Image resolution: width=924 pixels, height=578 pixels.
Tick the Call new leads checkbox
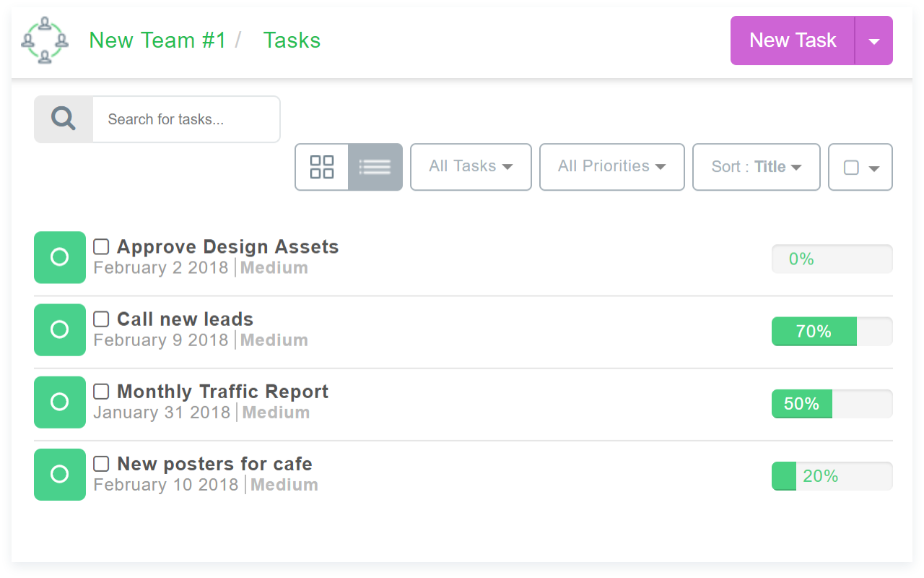102,319
